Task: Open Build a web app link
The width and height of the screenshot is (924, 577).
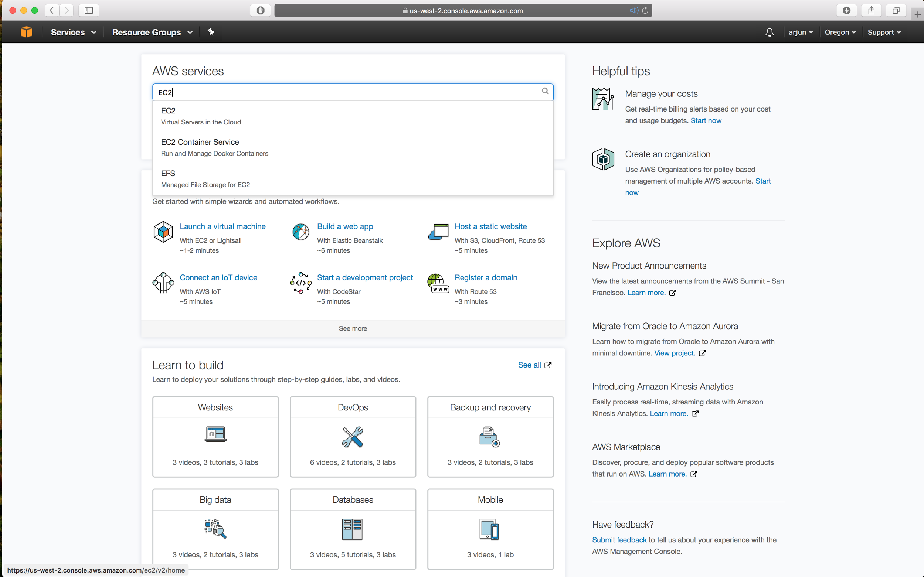Action: (x=345, y=226)
